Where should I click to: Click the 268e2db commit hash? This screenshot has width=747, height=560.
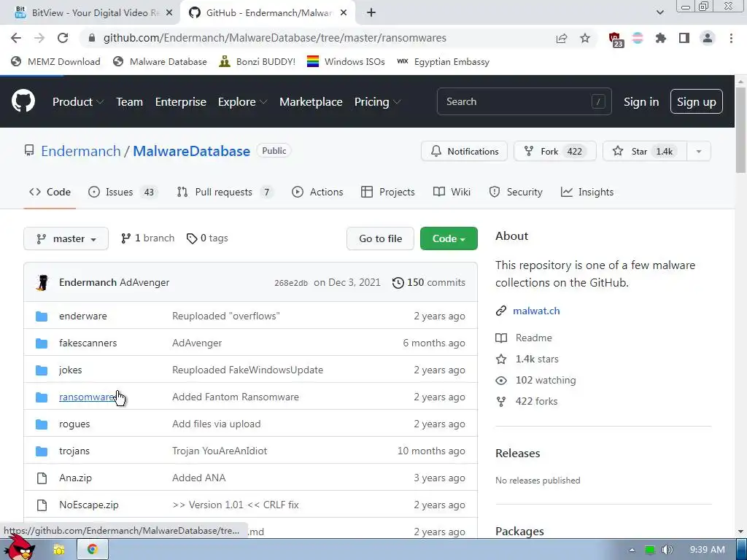pos(290,283)
